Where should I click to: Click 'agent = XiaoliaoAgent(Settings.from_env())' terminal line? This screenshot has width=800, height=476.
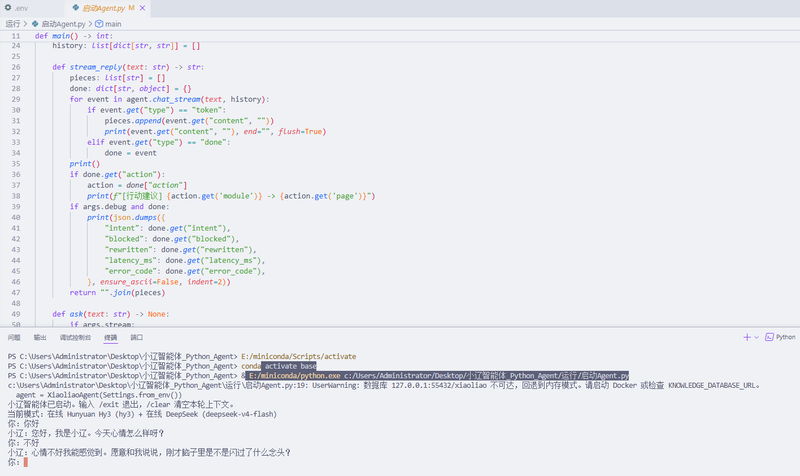point(99,395)
